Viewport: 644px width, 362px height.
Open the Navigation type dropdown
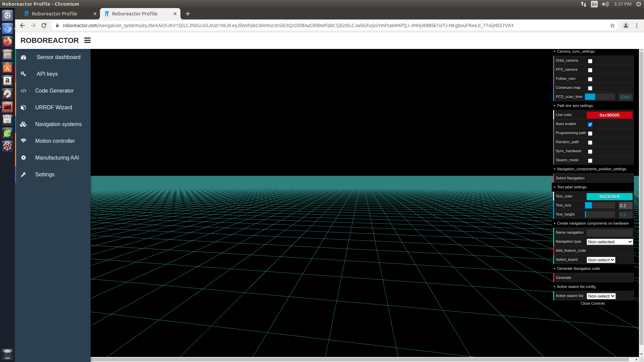pos(609,242)
